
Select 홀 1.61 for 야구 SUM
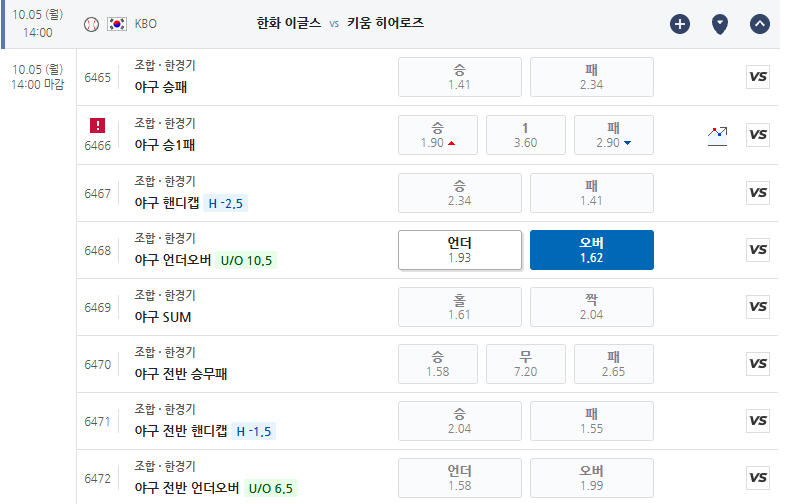point(460,307)
